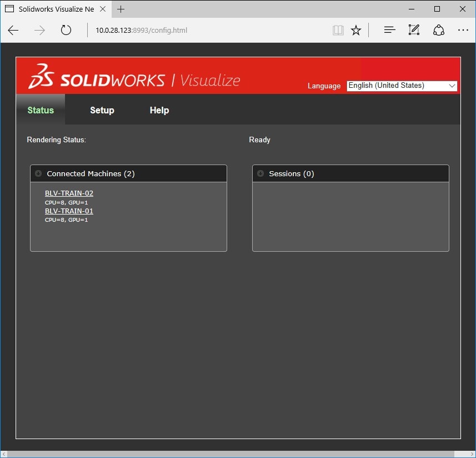Screen dimensions: 476x458
Task: Open a new browser tab
Action: click(x=121, y=9)
